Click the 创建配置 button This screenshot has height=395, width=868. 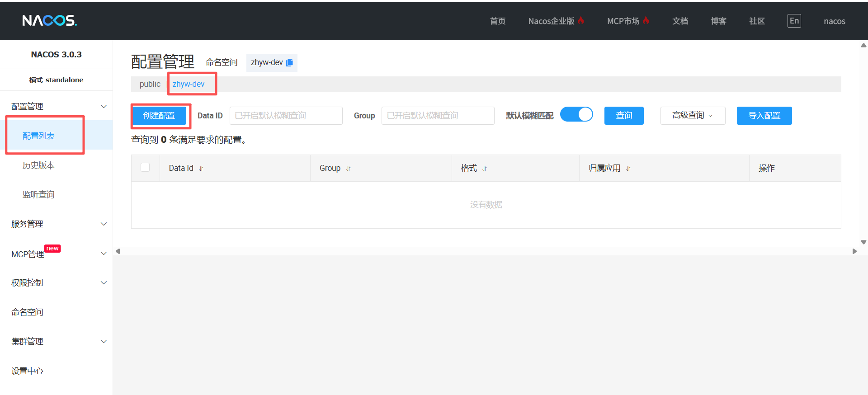click(159, 116)
